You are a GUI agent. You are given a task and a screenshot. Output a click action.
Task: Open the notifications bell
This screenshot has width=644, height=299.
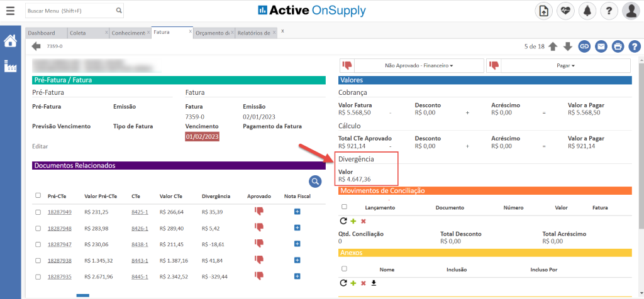point(587,11)
